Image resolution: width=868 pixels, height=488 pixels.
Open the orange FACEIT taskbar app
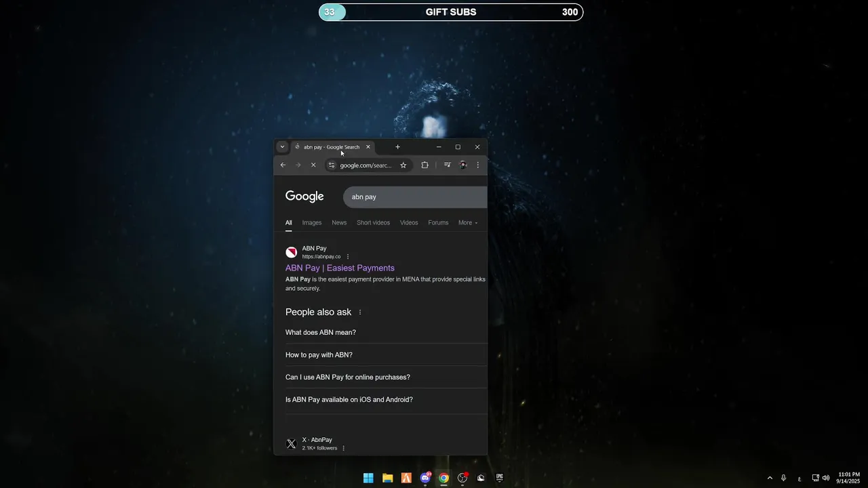coord(406,478)
